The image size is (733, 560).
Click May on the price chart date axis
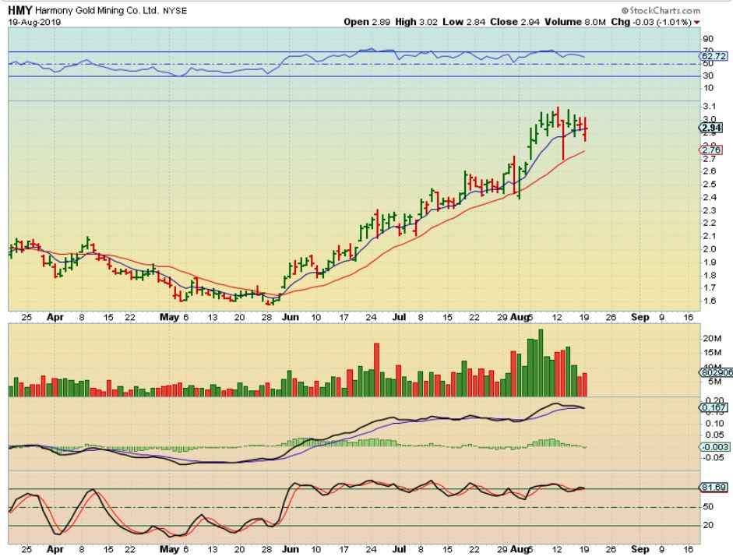tap(169, 317)
